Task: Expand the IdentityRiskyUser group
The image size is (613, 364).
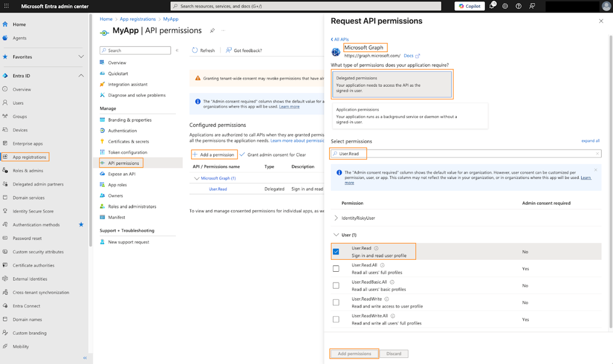Action: (336, 218)
